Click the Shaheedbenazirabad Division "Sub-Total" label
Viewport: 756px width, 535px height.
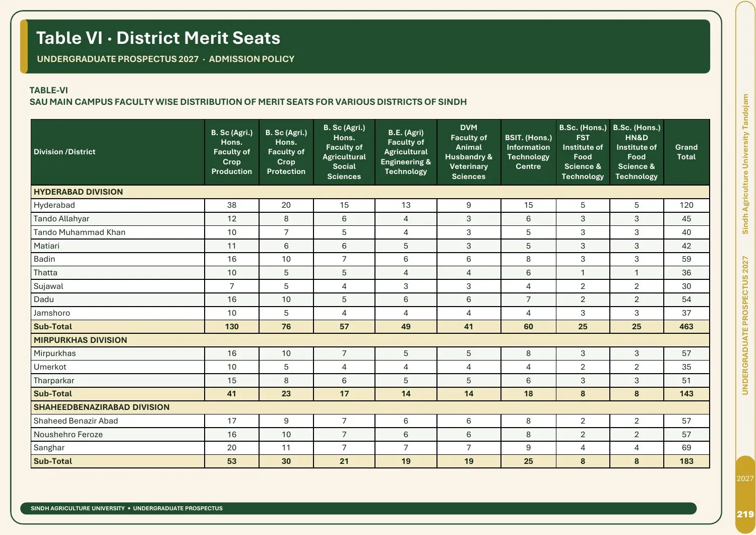point(52,461)
